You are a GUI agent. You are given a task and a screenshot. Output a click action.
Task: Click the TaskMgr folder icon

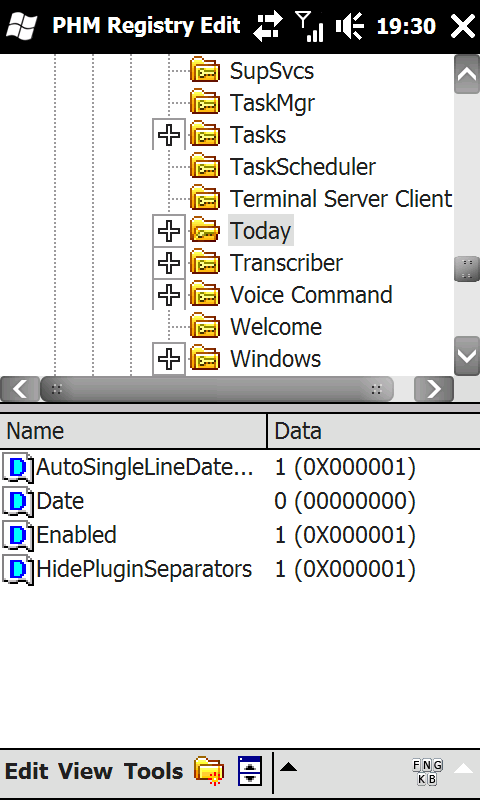tap(205, 103)
